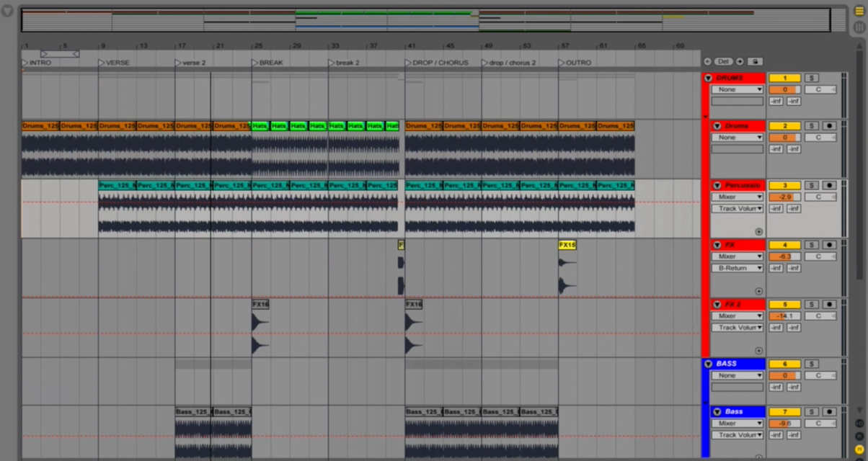The image size is (868, 461).
Task: Arm the Bass audio track record button
Action: 829,412
